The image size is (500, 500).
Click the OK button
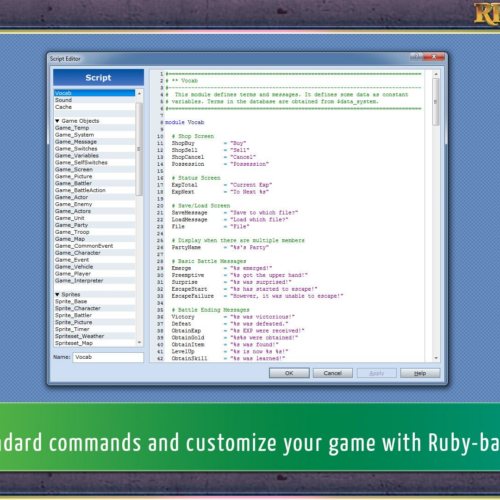tap(289, 373)
